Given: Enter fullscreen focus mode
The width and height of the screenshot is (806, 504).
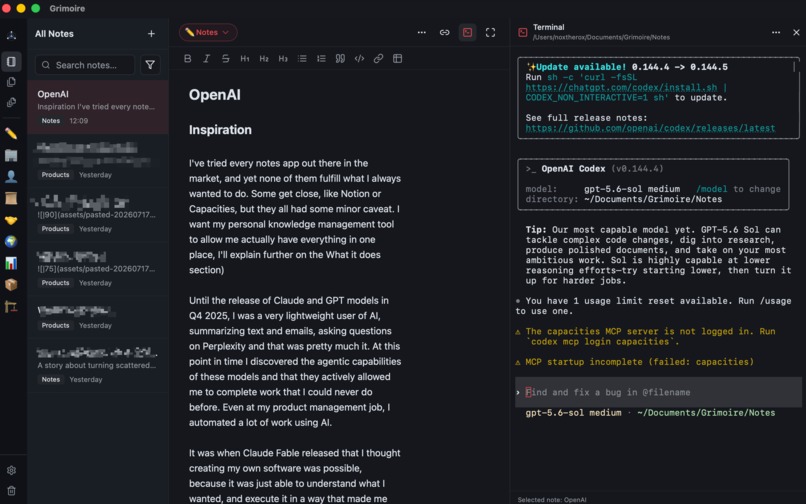Looking at the screenshot, I should click(x=490, y=32).
